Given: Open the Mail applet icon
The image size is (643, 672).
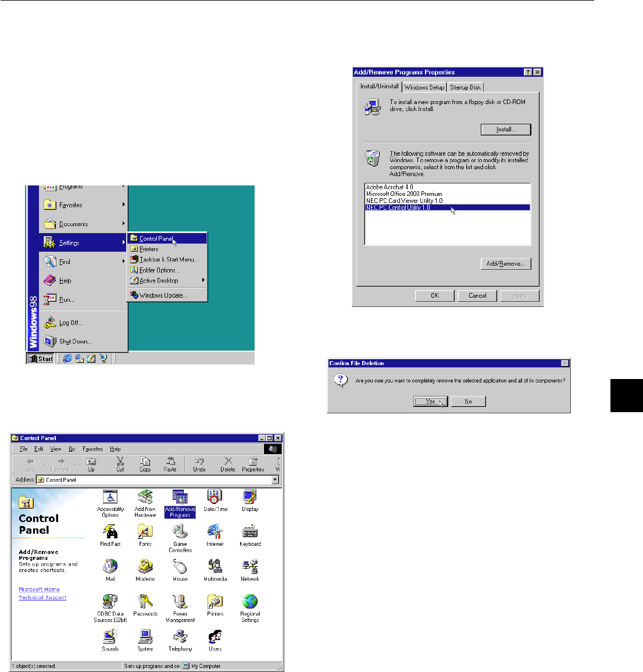Looking at the screenshot, I should (x=110, y=570).
